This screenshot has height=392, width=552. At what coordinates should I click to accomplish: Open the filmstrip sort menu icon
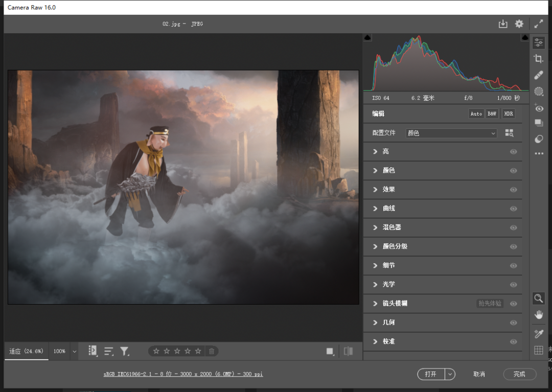pos(109,351)
